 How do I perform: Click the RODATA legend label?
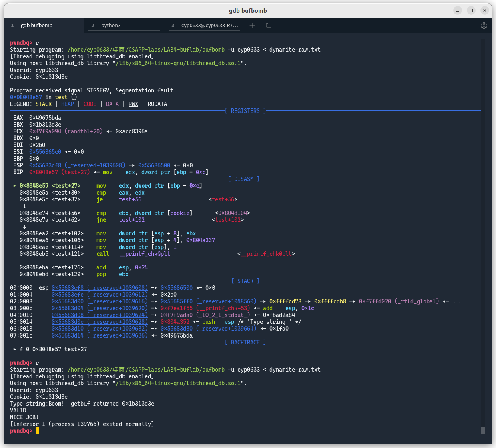pyautogui.click(x=157, y=104)
